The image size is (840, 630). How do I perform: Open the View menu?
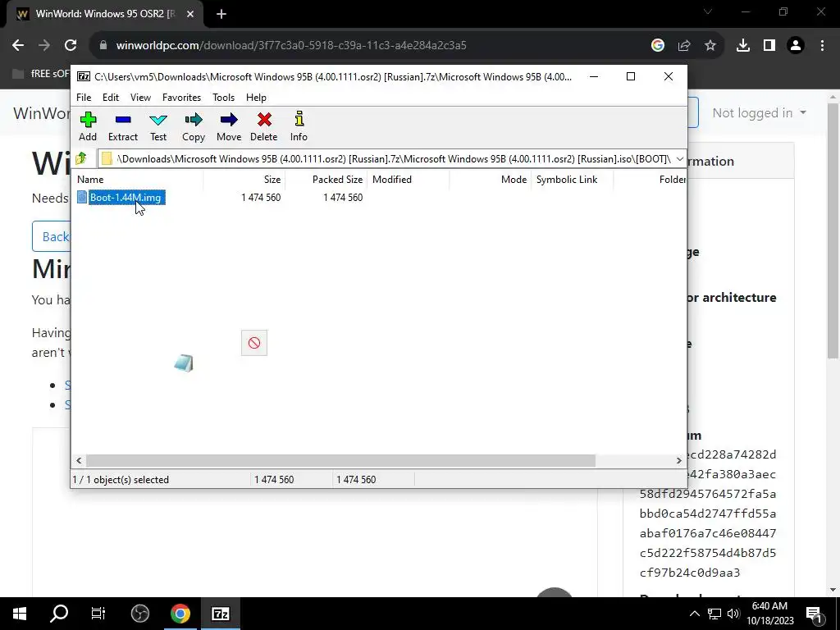click(x=140, y=98)
